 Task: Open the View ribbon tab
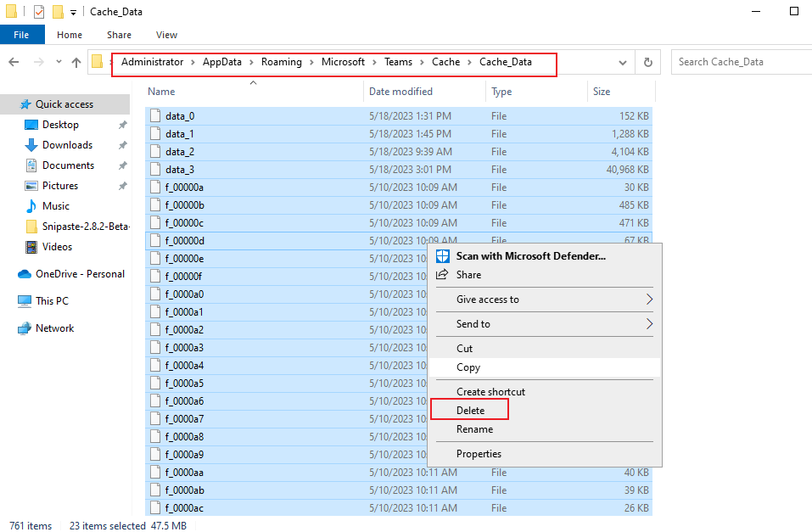[x=167, y=35]
